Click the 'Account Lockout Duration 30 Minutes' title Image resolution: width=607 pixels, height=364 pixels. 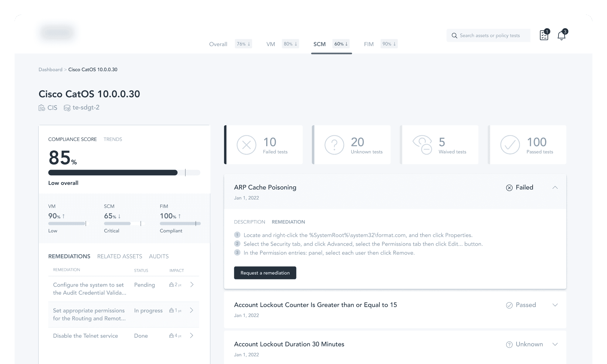tap(289, 344)
